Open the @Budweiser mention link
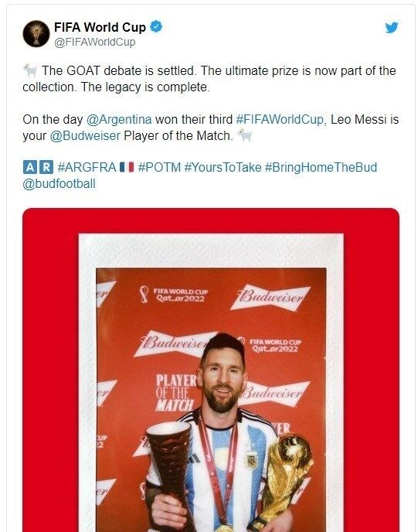The height and width of the screenshot is (532, 418). point(85,136)
